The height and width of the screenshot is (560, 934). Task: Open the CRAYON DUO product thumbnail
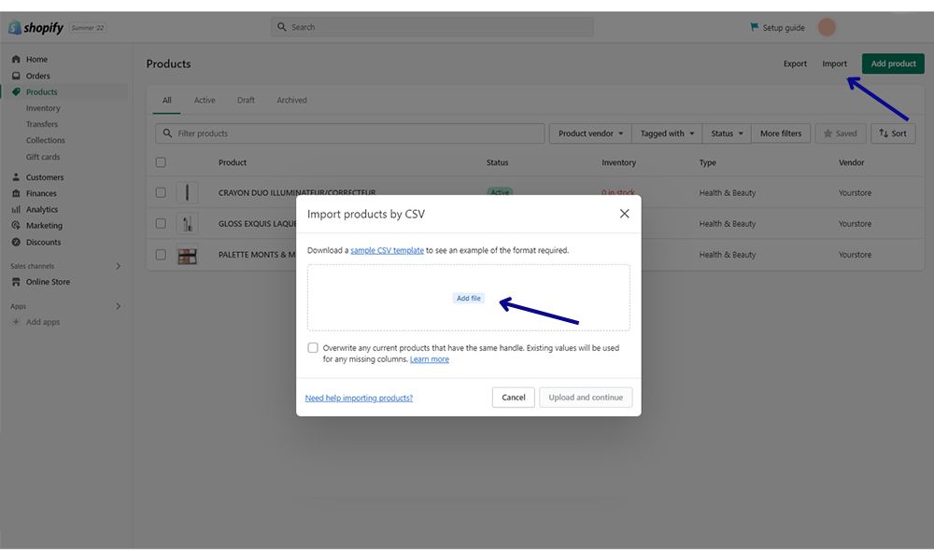pos(187,192)
